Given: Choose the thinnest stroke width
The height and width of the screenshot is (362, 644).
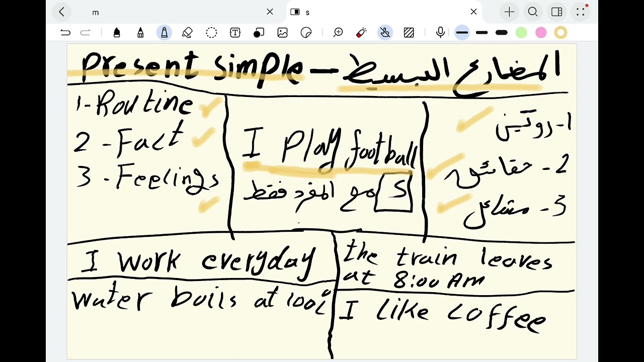Looking at the screenshot, I should [x=462, y=33].
